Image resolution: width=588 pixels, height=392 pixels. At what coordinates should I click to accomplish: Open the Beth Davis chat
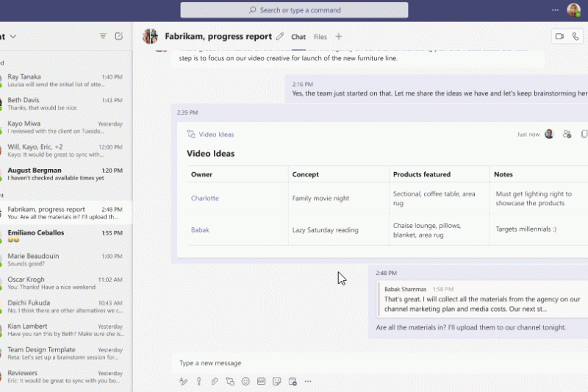[66, 104]
